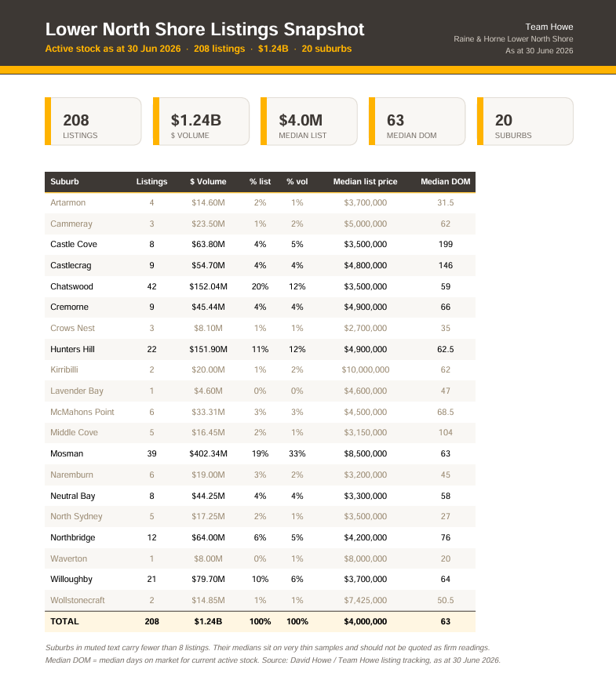The width and height of the screenshot is (616, 691).
Task: Select the Kirribilli suburb cell
Action: click(x=64, y=369)
